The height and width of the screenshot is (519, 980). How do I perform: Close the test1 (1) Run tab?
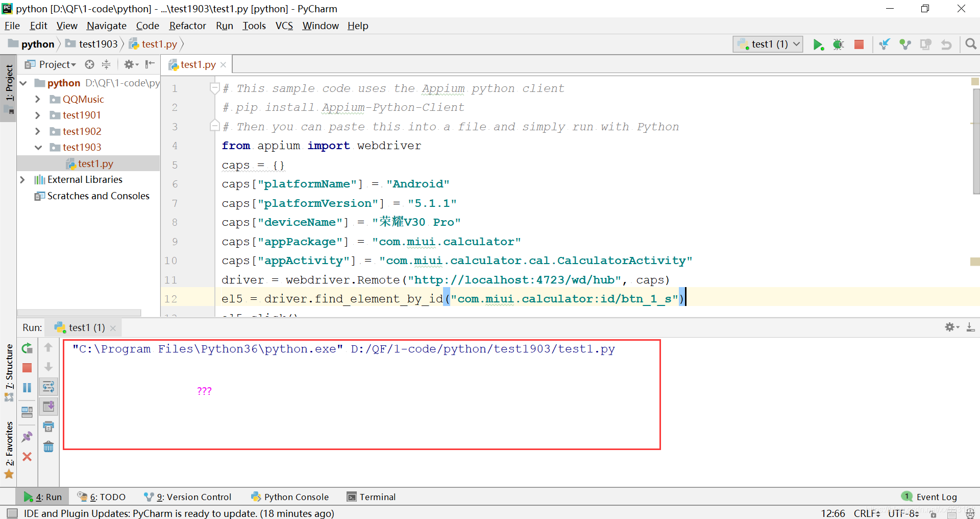click(113, 328)
